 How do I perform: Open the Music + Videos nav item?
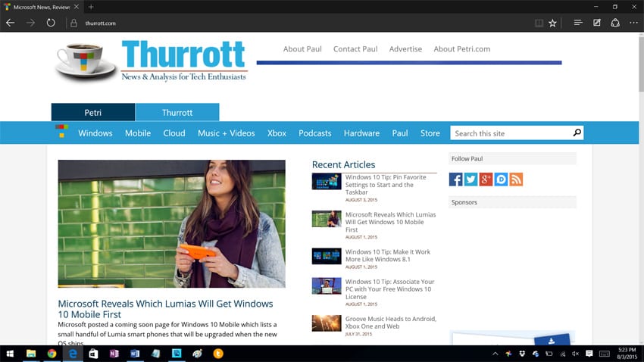(x=227, y=133)
